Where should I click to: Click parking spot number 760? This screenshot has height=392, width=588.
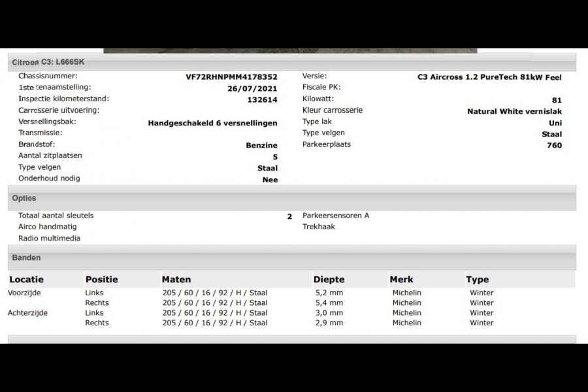click(554, 146)
